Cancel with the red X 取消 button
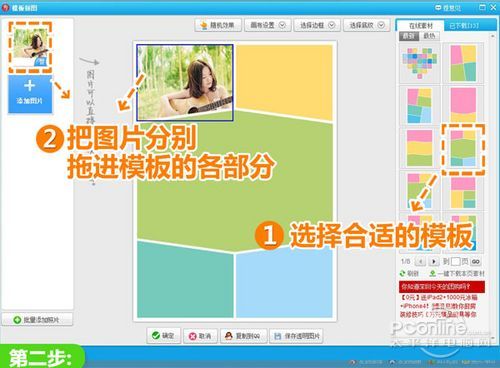500x368 pixels. click(200, 336)
